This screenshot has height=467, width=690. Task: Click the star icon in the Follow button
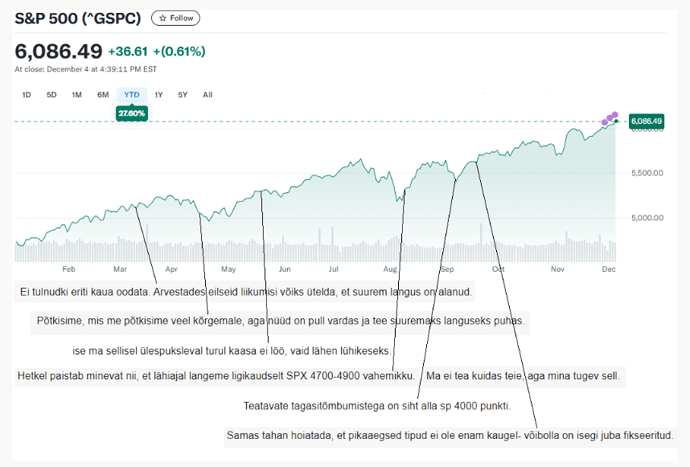(163, 18)
